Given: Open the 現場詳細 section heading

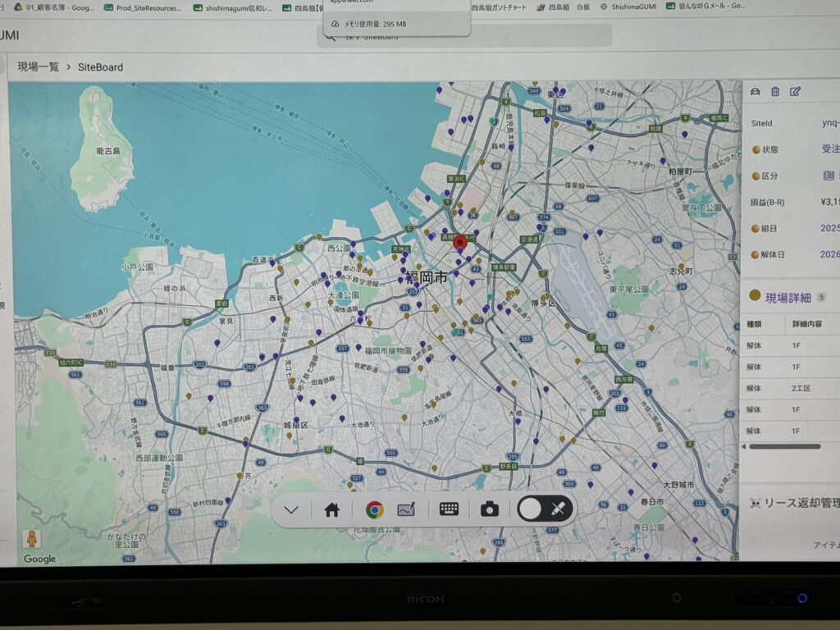Looking at the screenshot, I should (x=787, y=298).
